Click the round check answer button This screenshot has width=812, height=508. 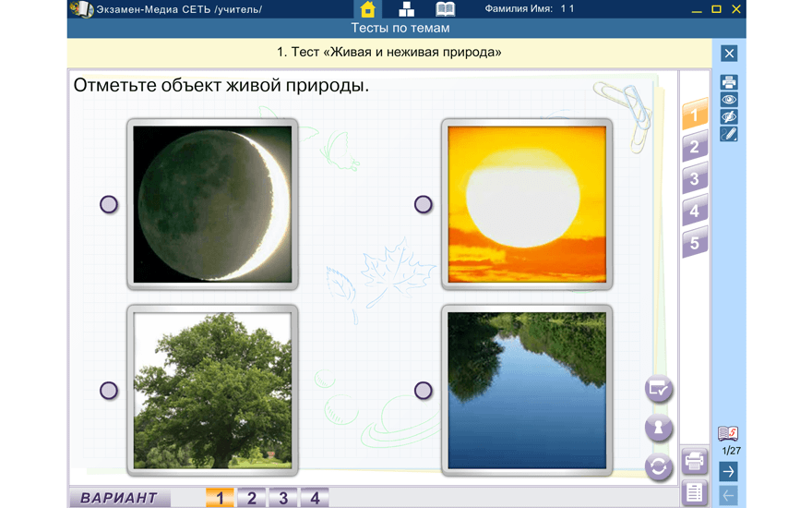tap(659, 389)
